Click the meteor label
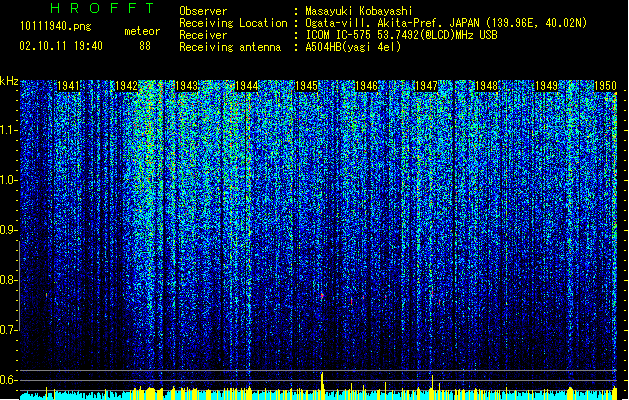 142,31
